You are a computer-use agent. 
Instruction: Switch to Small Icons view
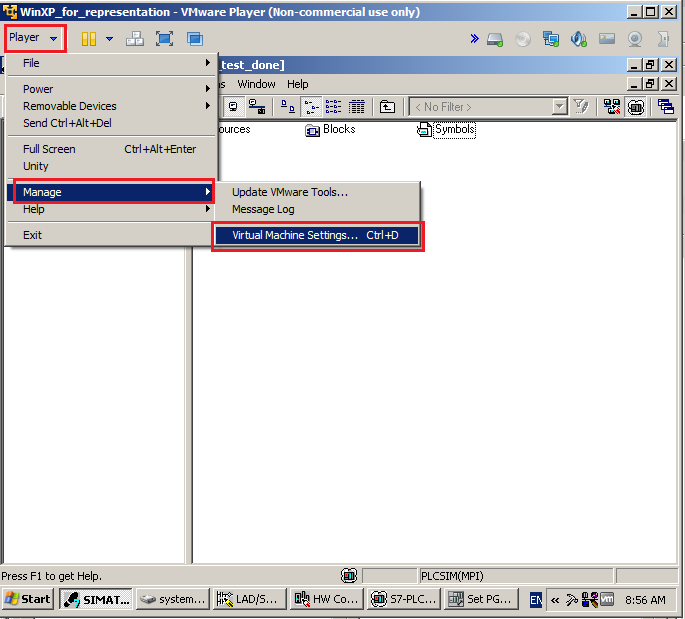coord(311,107)
